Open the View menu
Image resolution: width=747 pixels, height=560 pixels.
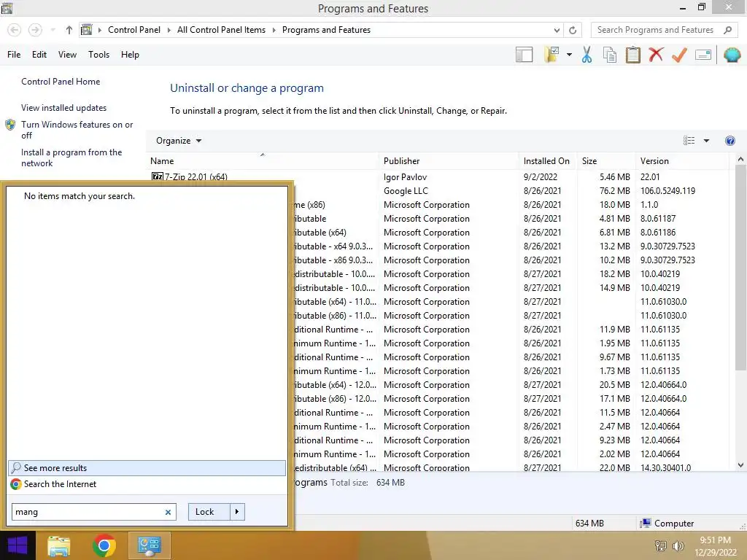pyautogui.click(x=67, y=55)
